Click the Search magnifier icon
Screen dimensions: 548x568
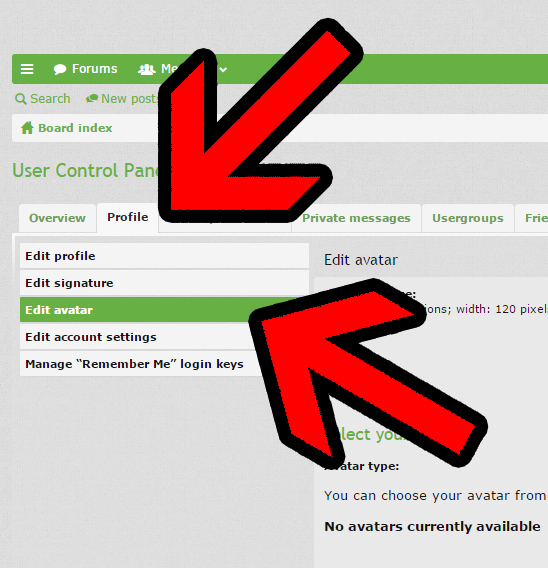tap(21, 99)
